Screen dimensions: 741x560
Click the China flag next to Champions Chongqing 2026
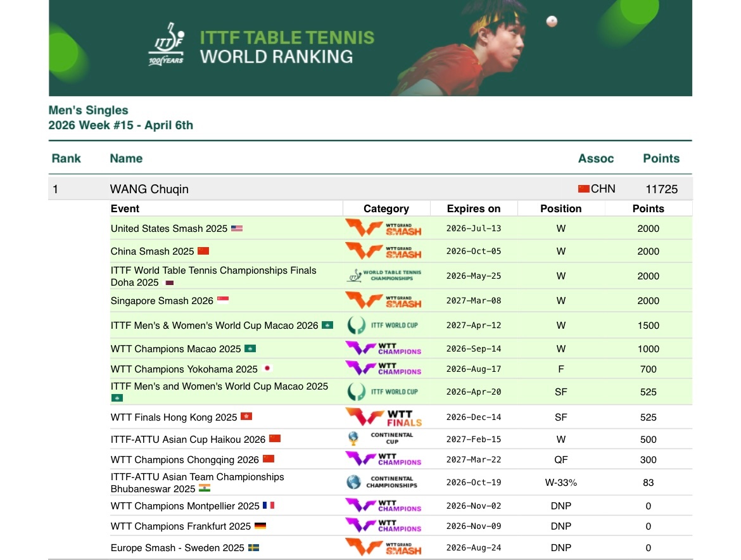pyautogui.click(x=269, y=459)
